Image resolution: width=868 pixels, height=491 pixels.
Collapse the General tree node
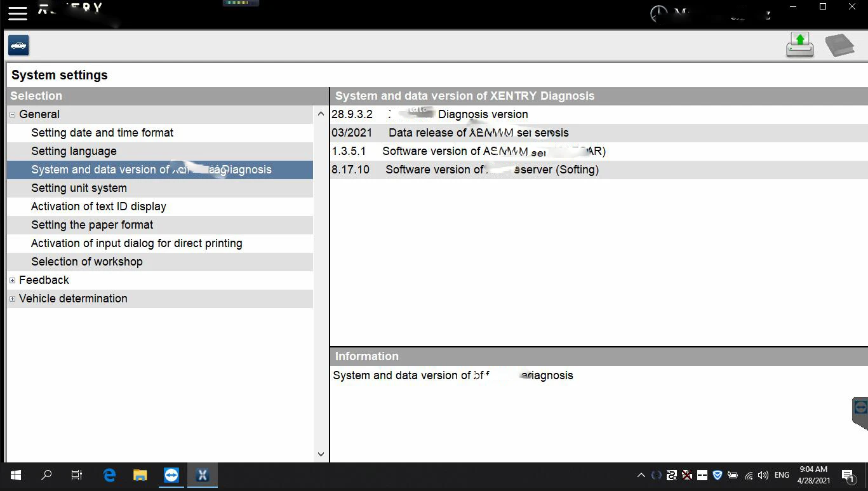pos(13,114)
